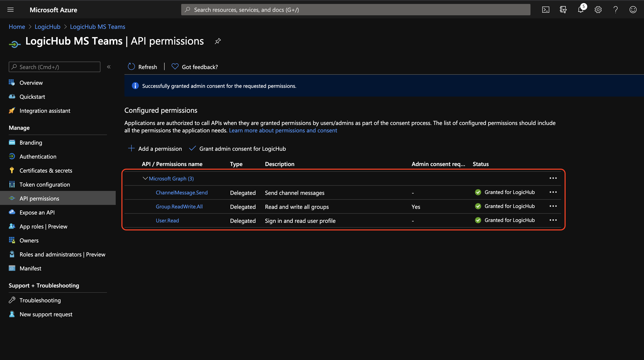Screen dimensions: 644x360
Task: Open Roles and administrators | Preview
Action: click(62, 254)
